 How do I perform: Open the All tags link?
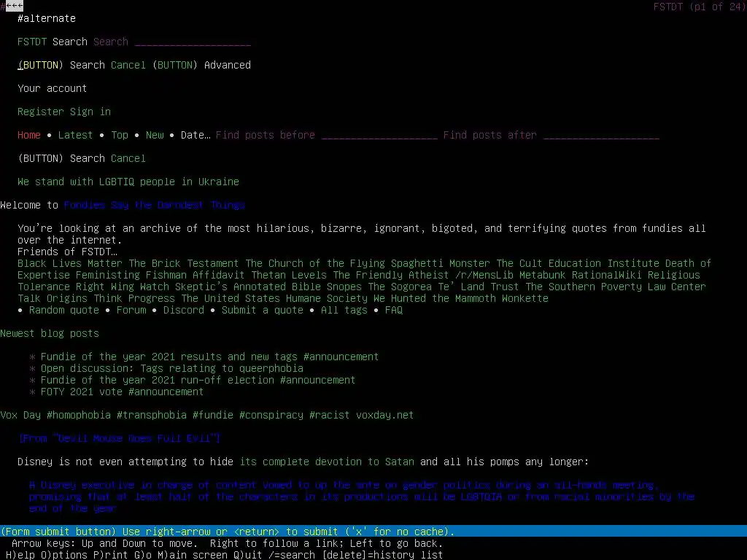click(344, 310)
